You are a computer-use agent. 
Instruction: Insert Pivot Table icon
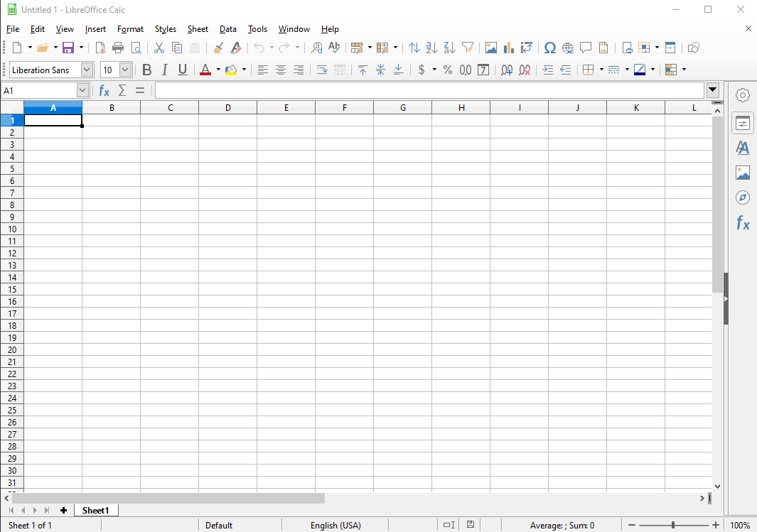(x=526, y=48)
